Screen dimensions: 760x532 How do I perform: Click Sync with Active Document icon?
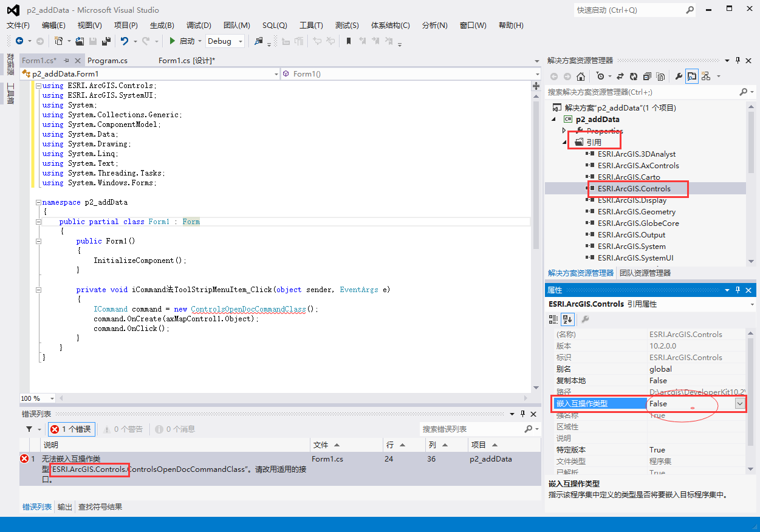[620, 76]
